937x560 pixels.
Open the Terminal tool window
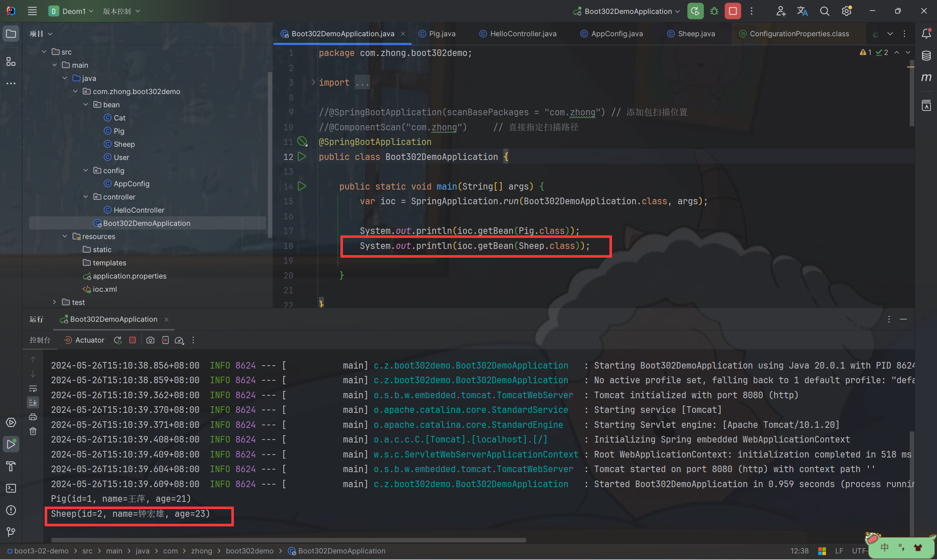11,488
